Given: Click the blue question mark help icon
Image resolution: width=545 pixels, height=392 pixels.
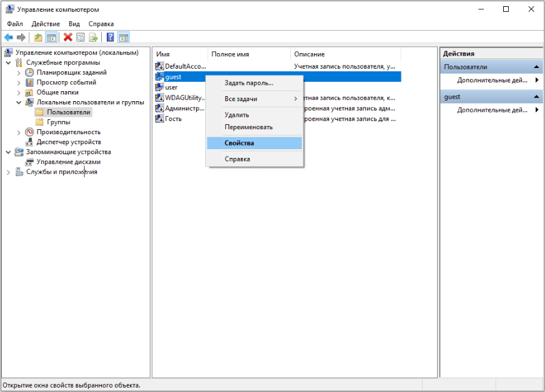Looking at the screenshot, I should pos(110,37).
